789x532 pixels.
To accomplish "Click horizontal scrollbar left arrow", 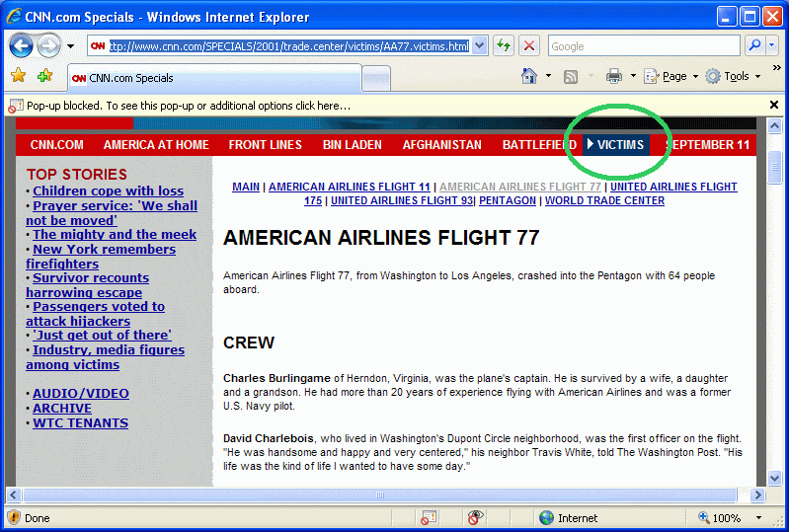I will [13, 494].
